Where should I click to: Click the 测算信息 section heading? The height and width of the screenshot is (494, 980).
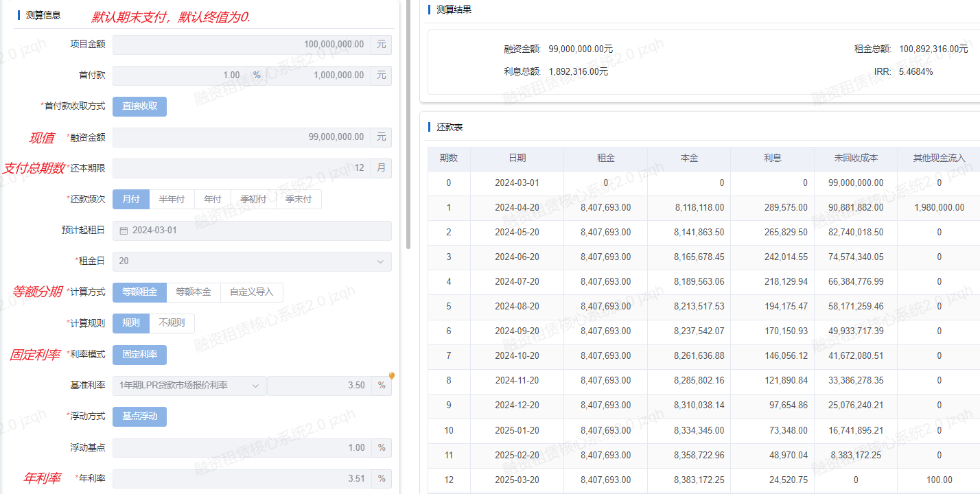pyautogui.click(x=43, y=15)
